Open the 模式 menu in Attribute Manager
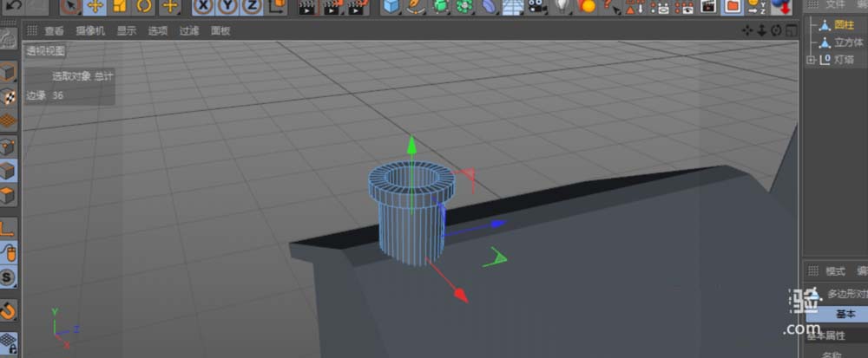 pos(835,271)
